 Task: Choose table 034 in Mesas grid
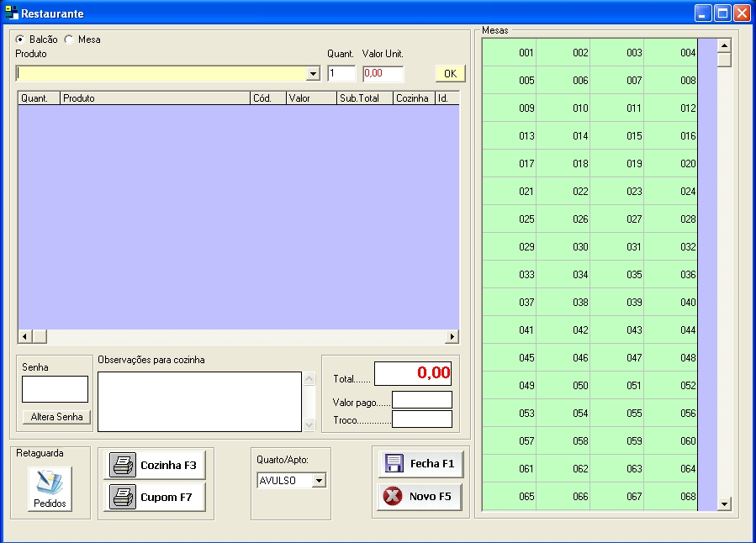point(563,275)
